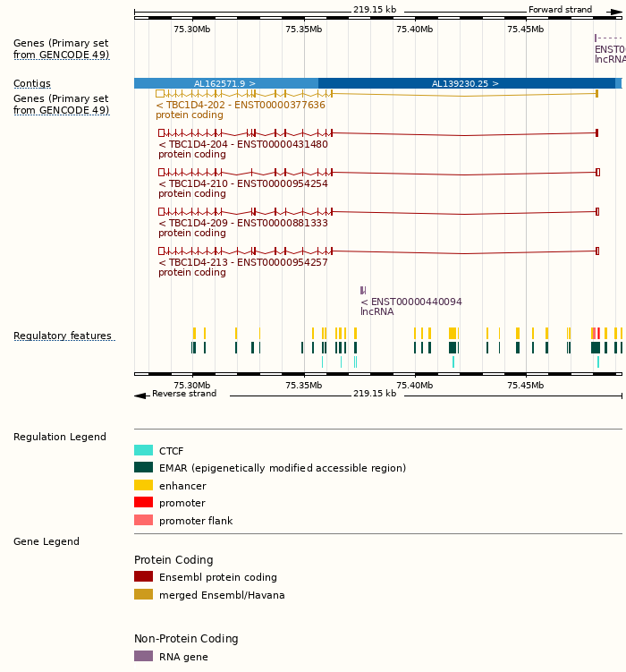The image size is (626, 672).
Task: Click the ENST00000440094 lncRNA label
Action: coord(410,302)
